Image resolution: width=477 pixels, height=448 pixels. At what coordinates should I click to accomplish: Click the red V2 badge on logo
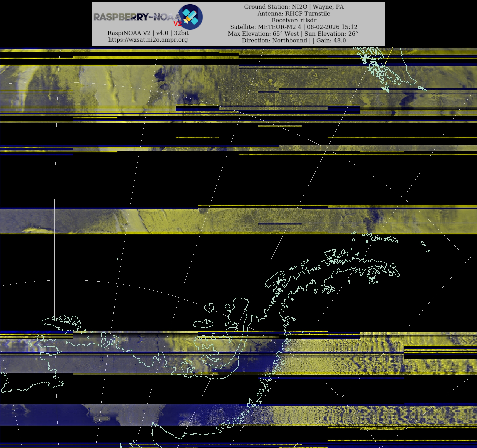178,24
